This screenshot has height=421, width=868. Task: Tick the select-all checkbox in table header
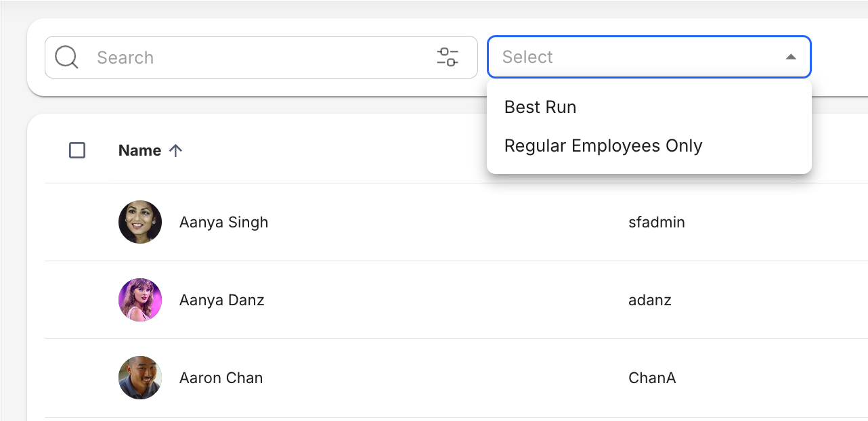coord(77,150)
